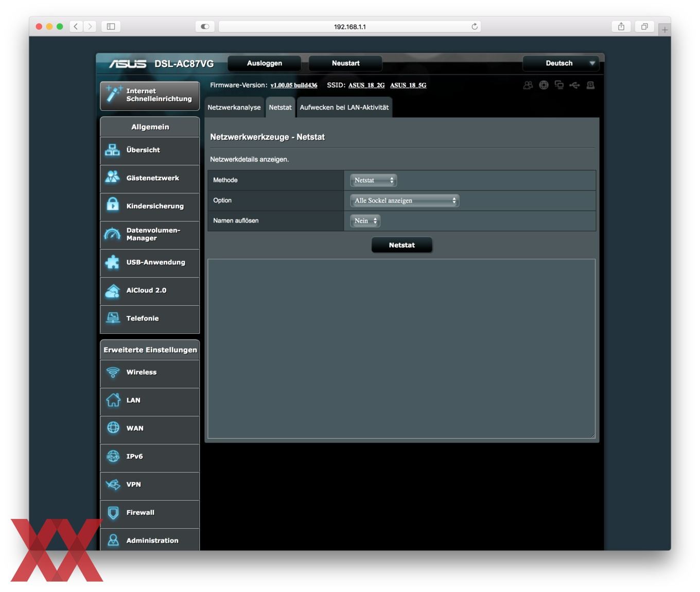The width and height of the screenshot is (700, 592).
Task: Open Firewall menu item
Action: coord(150,513)
